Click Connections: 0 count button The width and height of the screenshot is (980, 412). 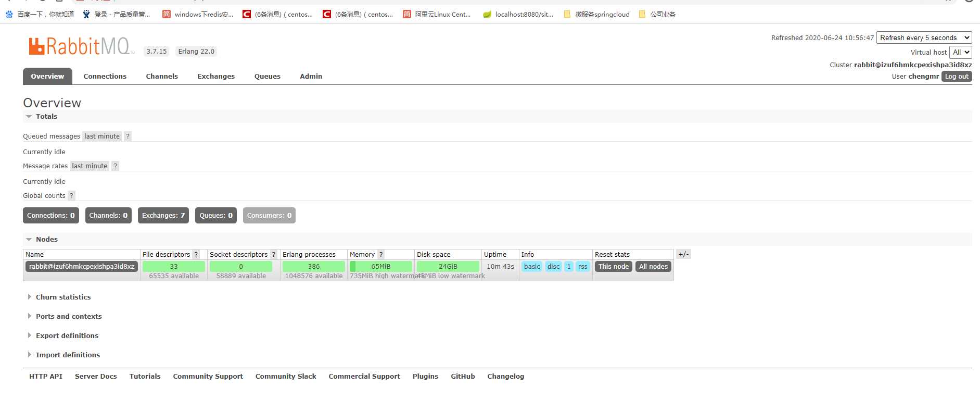pyautogui.click(x=51, y=216)
